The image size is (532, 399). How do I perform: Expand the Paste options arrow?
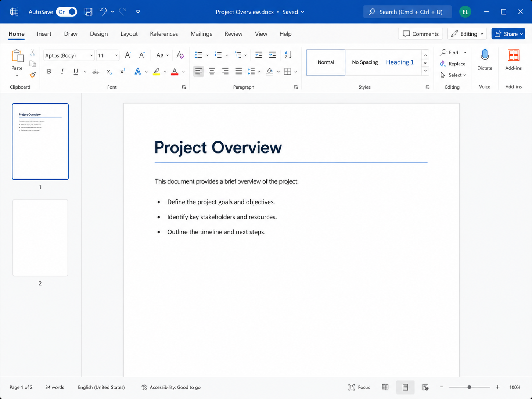17,75
